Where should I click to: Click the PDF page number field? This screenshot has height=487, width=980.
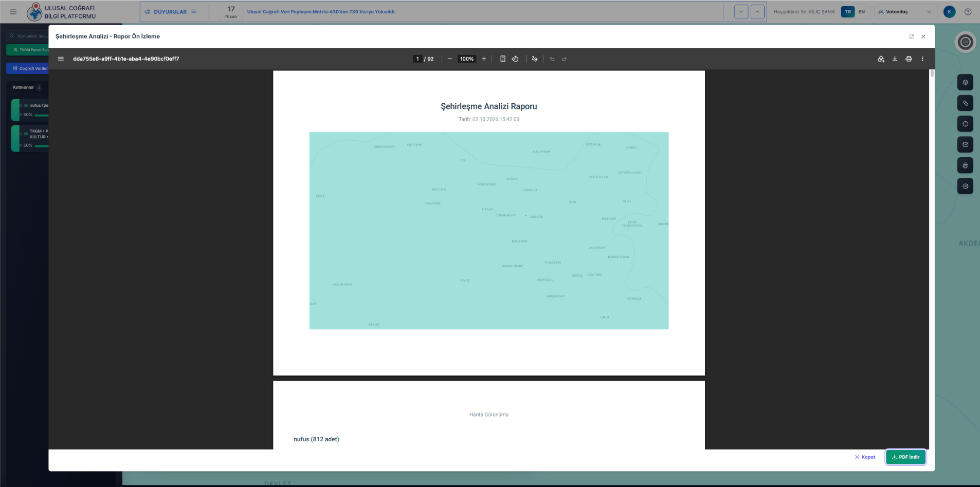(x=418, y=59)
